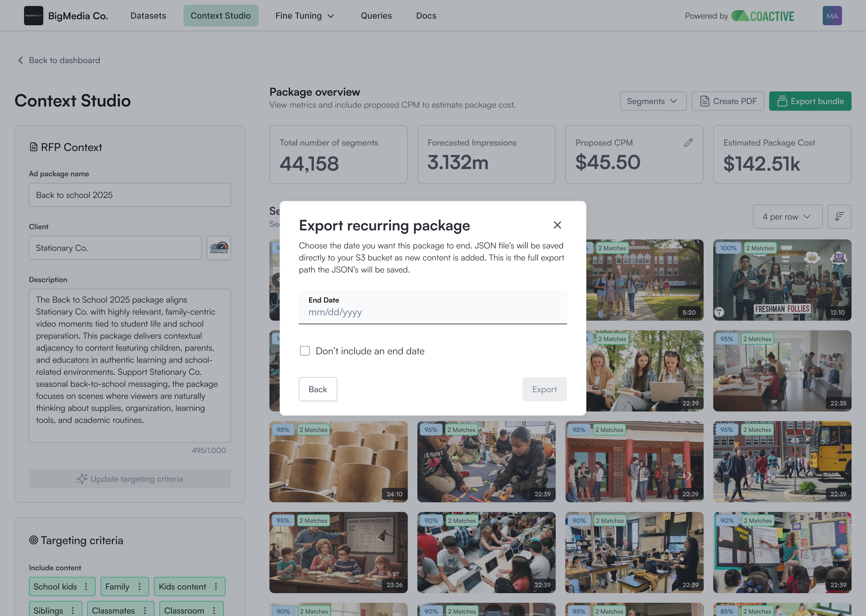Image resolution: width=866 pixels, height=616 pixels.
Task: Open the MA user avatar menu
Action: pos(832,16)
